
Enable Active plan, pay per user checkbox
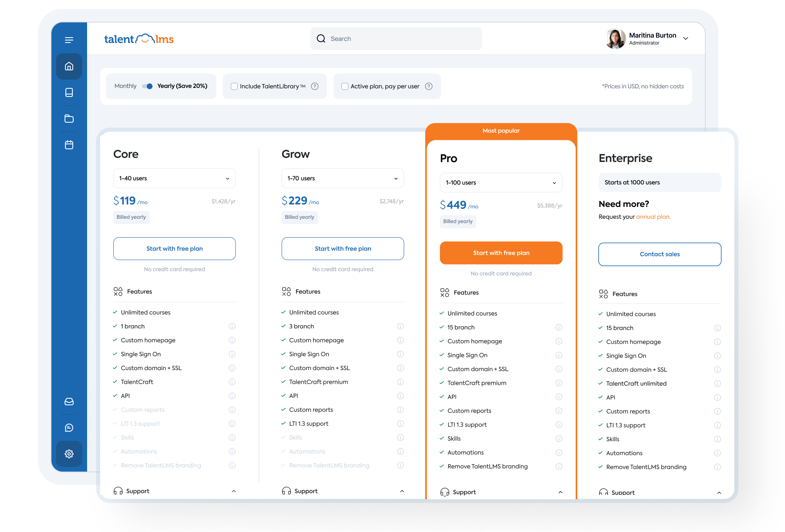[345, 86]
